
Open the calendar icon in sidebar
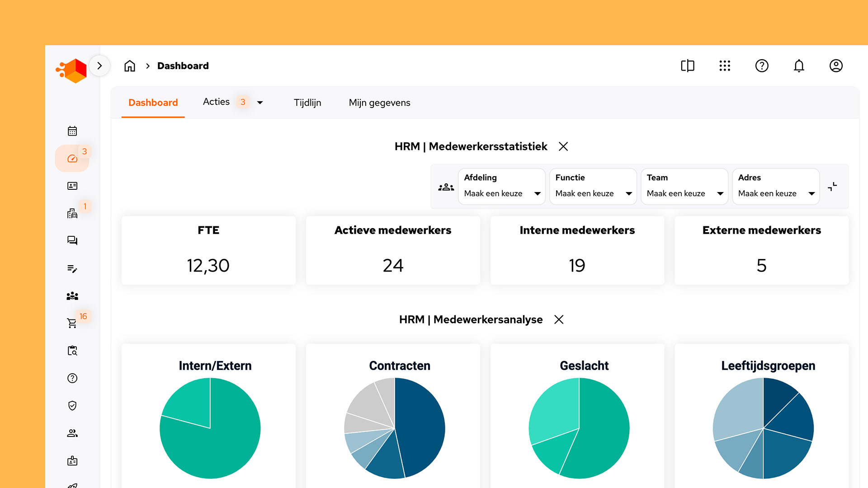click(x=72, y=131)
